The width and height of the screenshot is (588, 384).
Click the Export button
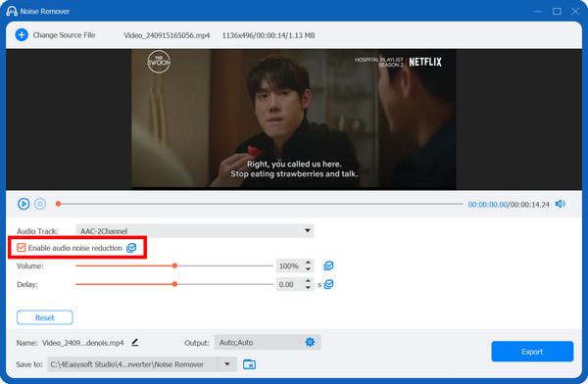click(532, 352)
